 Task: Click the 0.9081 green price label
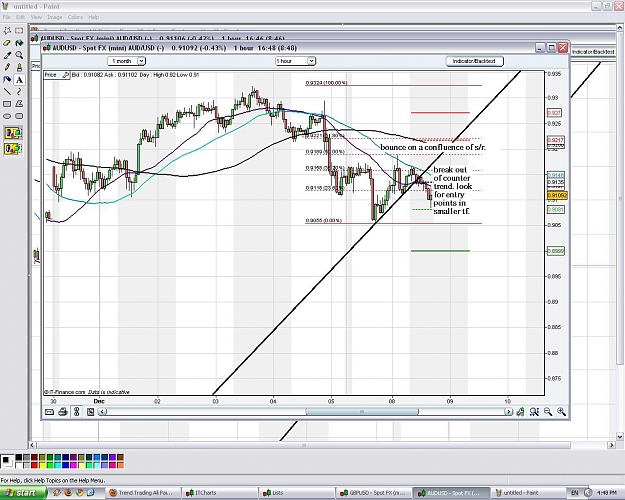555,209
